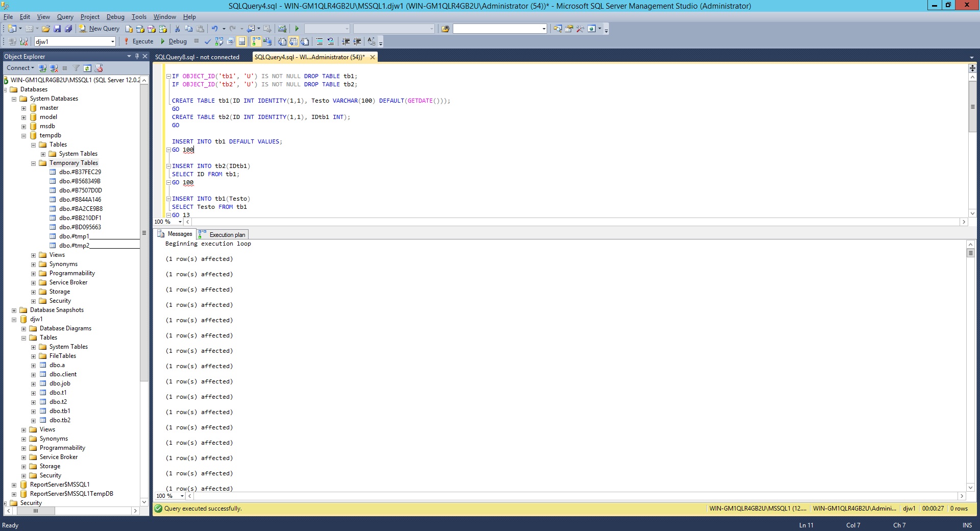980x531 pixels.
Task: Pin the Object Explorer panel
Action: pyautogui.click(x=137, y=56)
